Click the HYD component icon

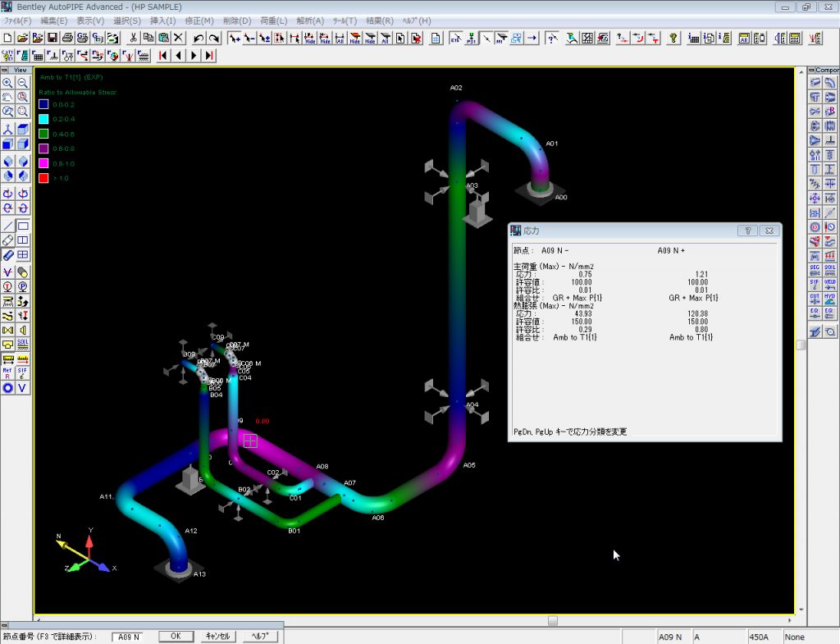[x=830, y=299]
